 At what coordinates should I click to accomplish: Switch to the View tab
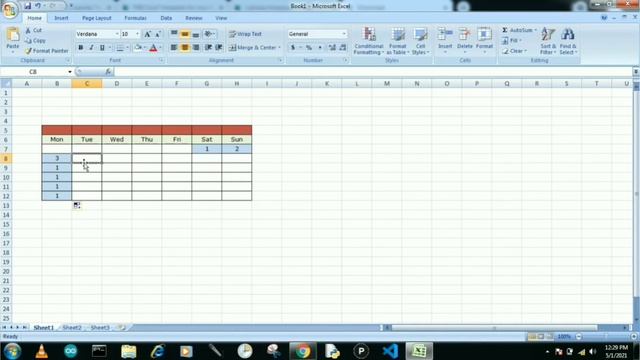point(221,18)
